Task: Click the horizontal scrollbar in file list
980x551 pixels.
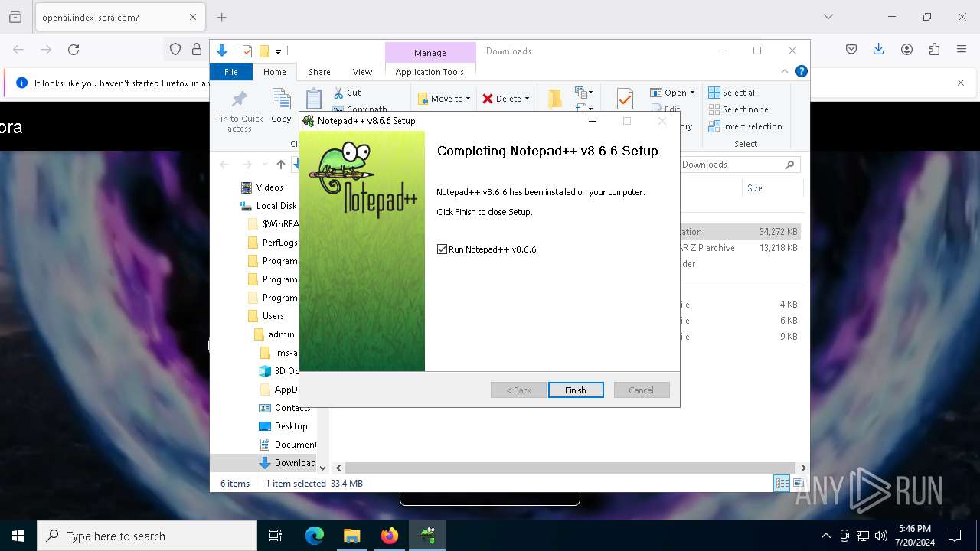Action: coord(570,468)
